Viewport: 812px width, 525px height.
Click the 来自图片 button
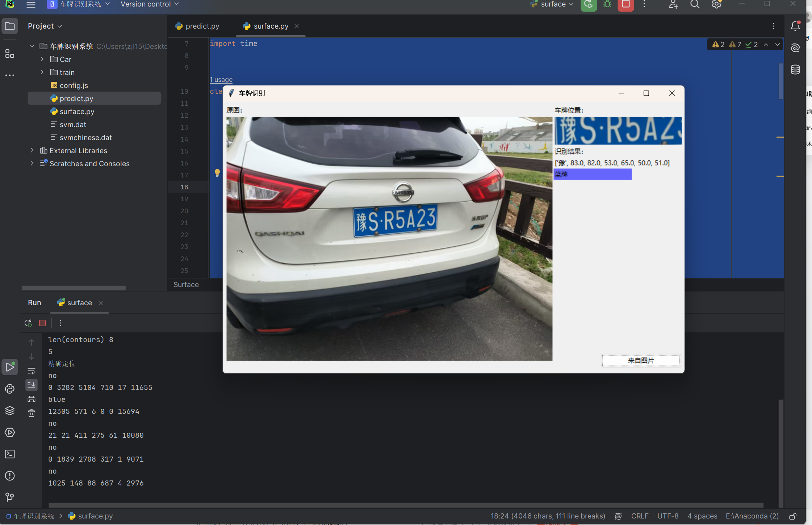(x=640, y=361)
